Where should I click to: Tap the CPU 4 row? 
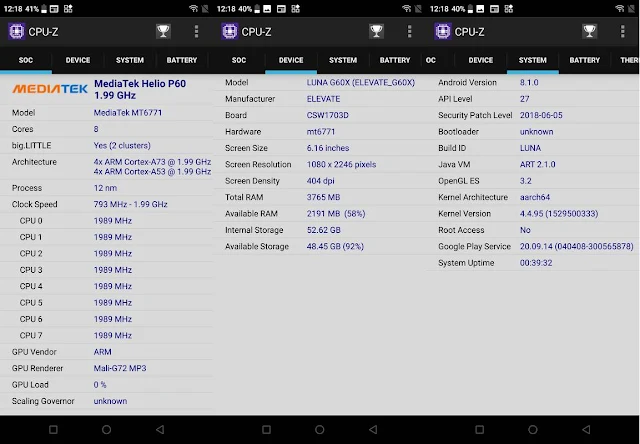pos(107,286)
